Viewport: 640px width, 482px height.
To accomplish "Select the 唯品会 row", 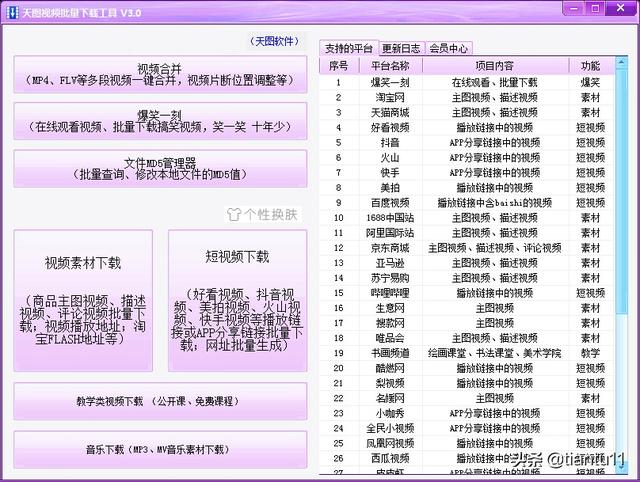I will click(x=467, y=338).
